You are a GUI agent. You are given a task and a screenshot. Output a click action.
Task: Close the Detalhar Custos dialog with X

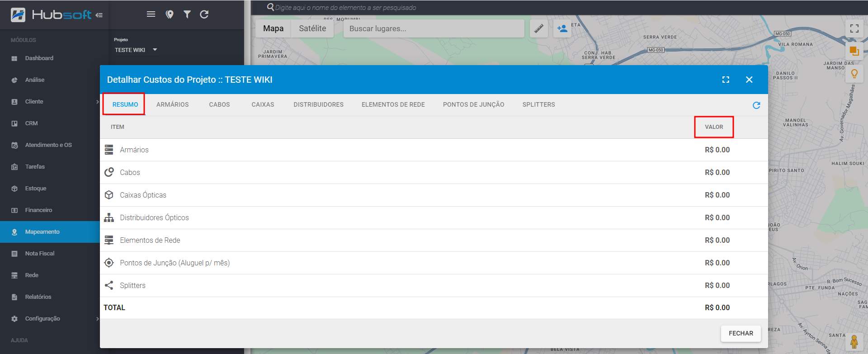pos(749,80)
